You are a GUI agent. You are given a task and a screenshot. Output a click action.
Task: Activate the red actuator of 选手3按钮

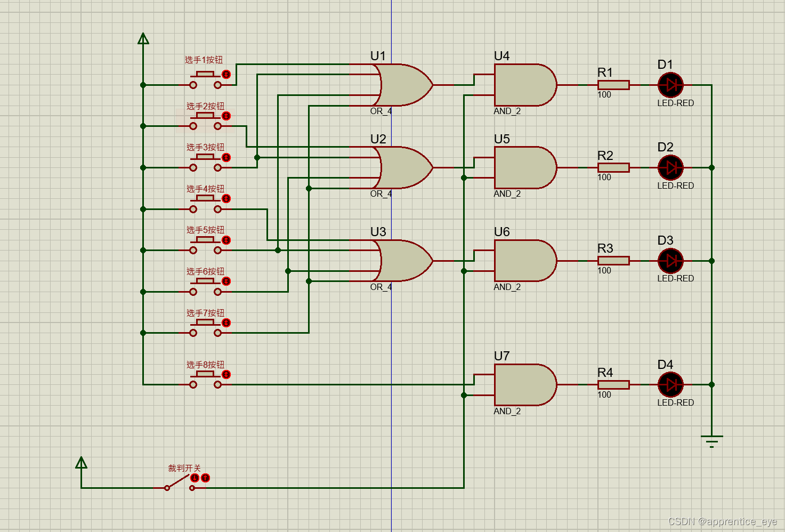pyautogui.click(x=226, y=157)
